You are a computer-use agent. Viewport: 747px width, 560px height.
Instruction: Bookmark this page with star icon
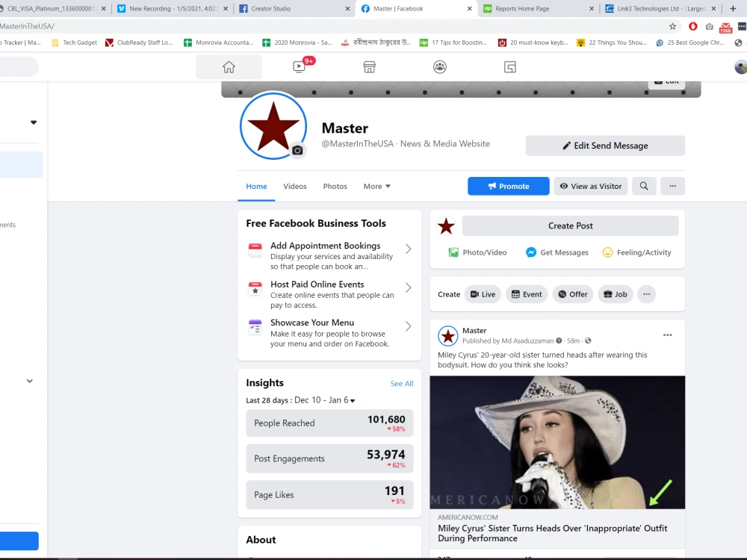673,27
